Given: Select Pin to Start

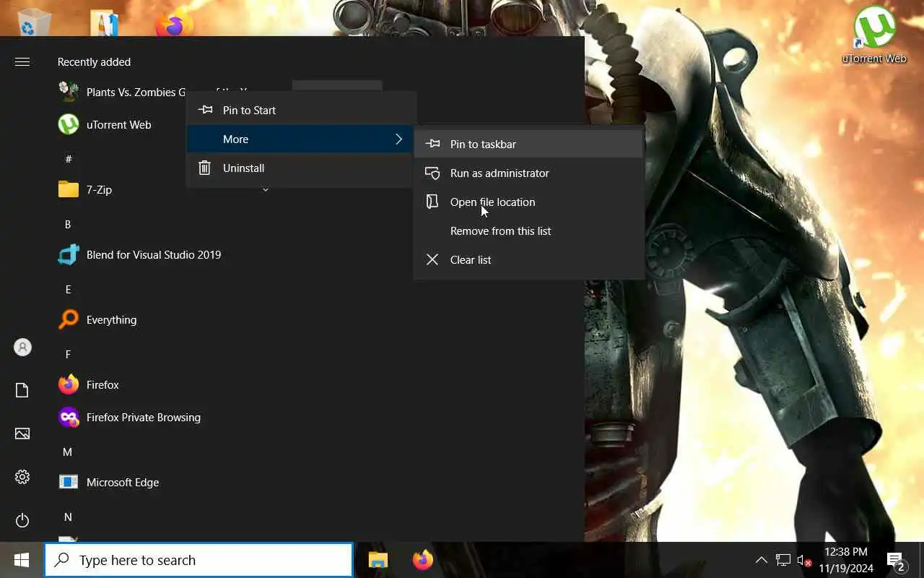Looking at the screenshot, I should pos(301,110).
